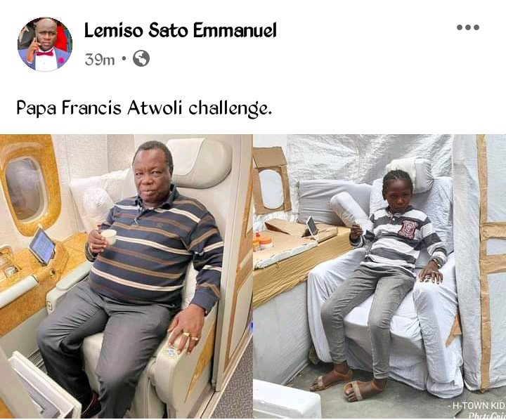Open Lemiso Sato Emmanuel's round profile picture

coord(45,44)
